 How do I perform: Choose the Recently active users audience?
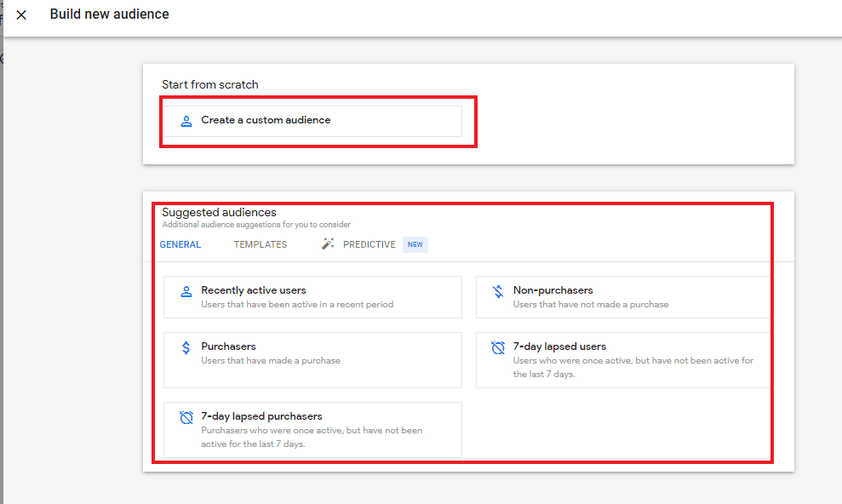pyautogui.click(x=312, y=297)
